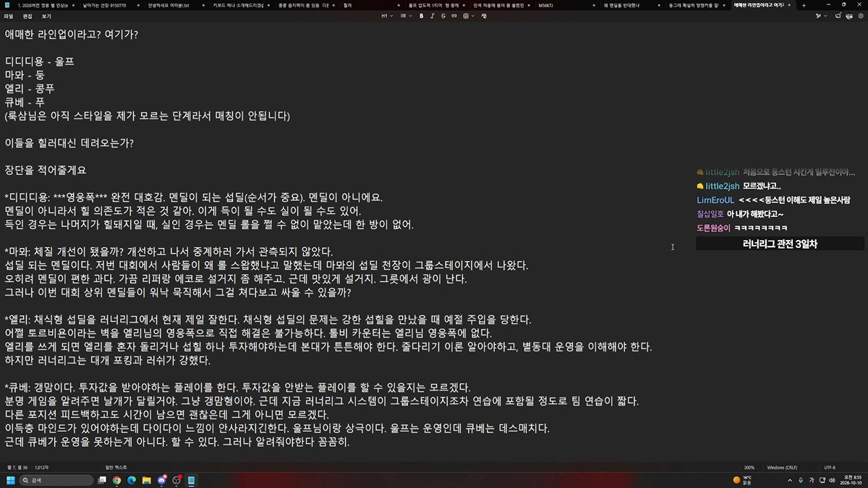Screen dimensions: 868x488
Task: Click chat username 'LimEroUL' in overlay
Action: (715, 200)
